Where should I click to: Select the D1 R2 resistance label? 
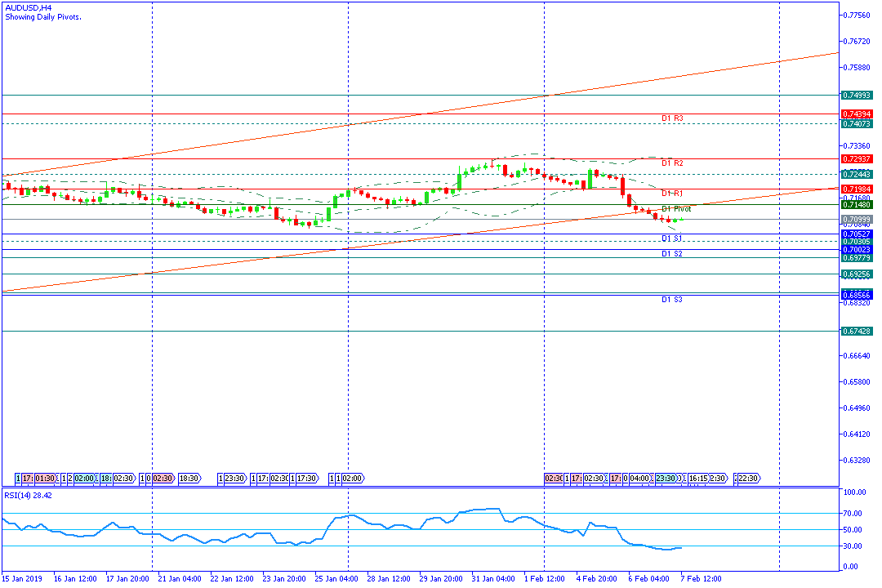coord(672,163)
